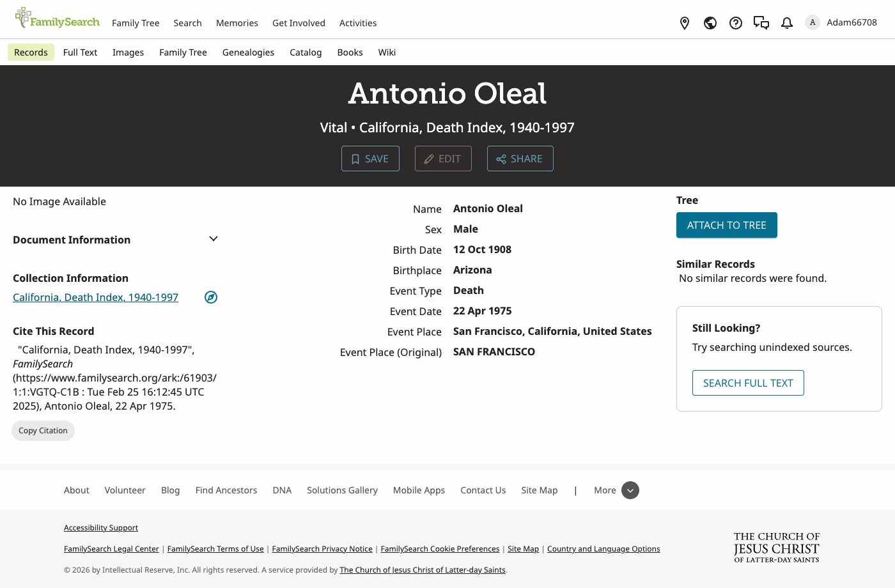Image resolution: width=895 pixels, height=588 pixels.
Task: Open the Activities top menu
Action: (358, 23)
